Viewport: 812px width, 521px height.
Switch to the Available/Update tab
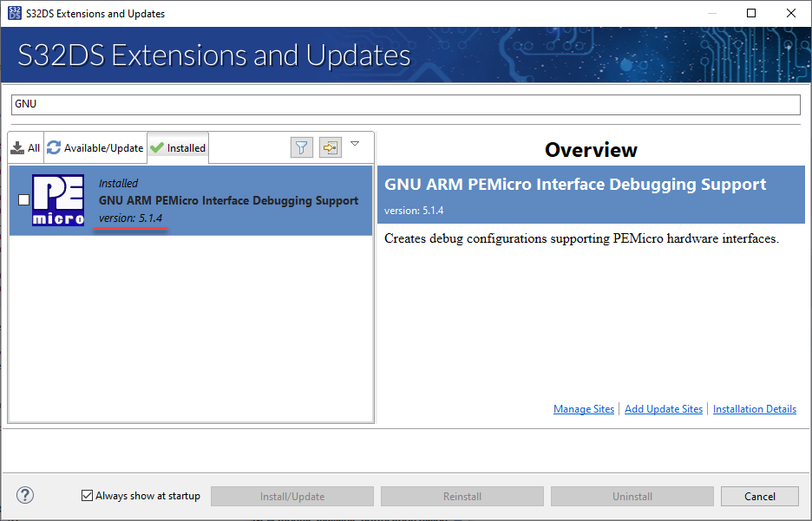click(x=95, y=147)
